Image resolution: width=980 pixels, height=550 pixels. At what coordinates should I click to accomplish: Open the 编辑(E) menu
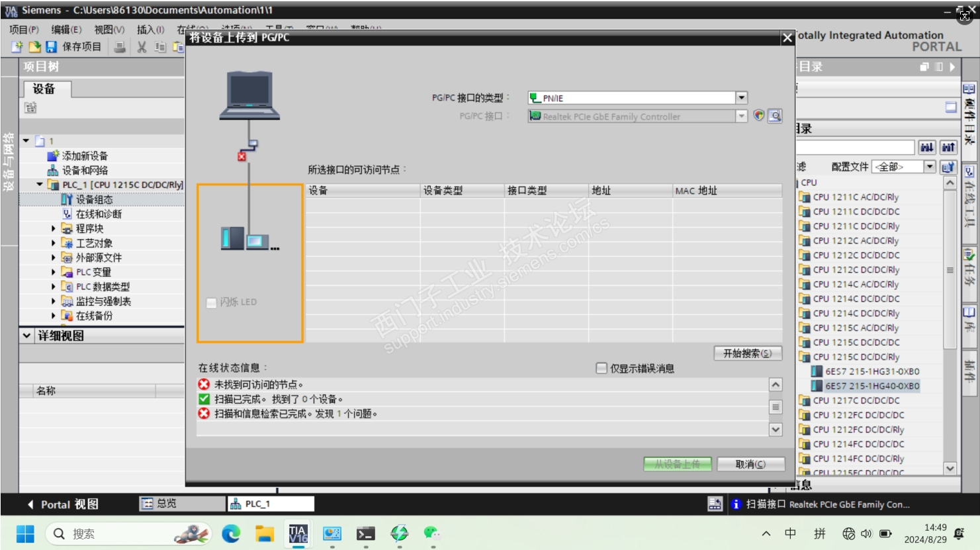coord(66,29)
